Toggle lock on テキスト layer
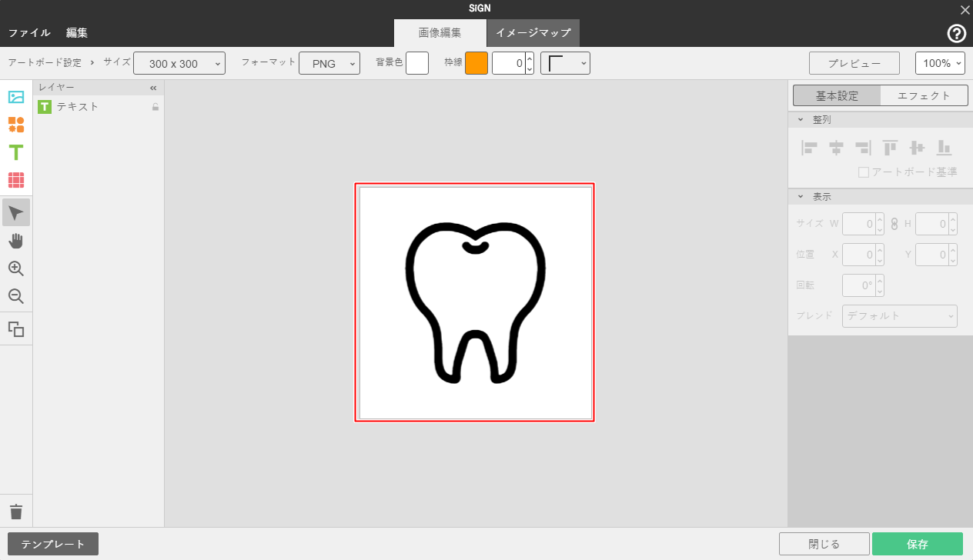The width and height of the screenshot is (973, 560). click(x=155, y=107)
